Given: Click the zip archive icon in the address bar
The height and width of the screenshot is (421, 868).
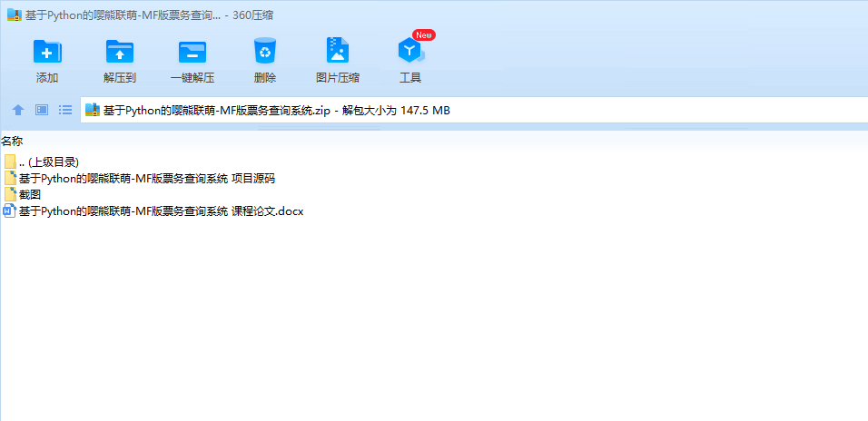Looking at the screenshot, I should 93,110.
